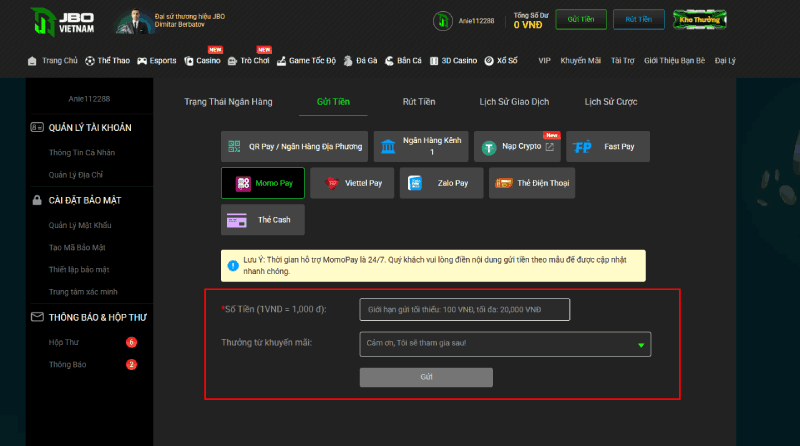Click the Anie112288 username in sidebar
Screen dimensions: 800x446
(x=89, y=99)
